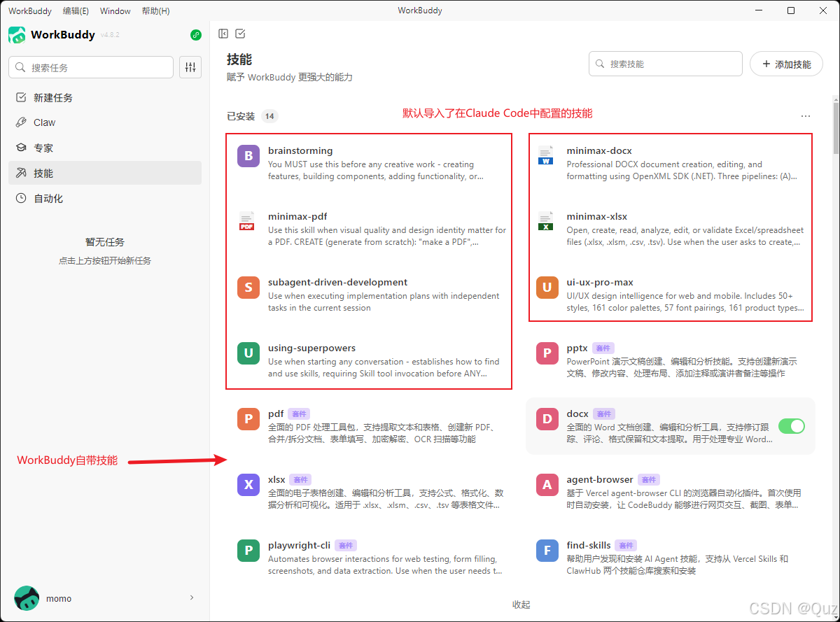Click the docx skill D icon
840x622 pixels.
(547, 418)
